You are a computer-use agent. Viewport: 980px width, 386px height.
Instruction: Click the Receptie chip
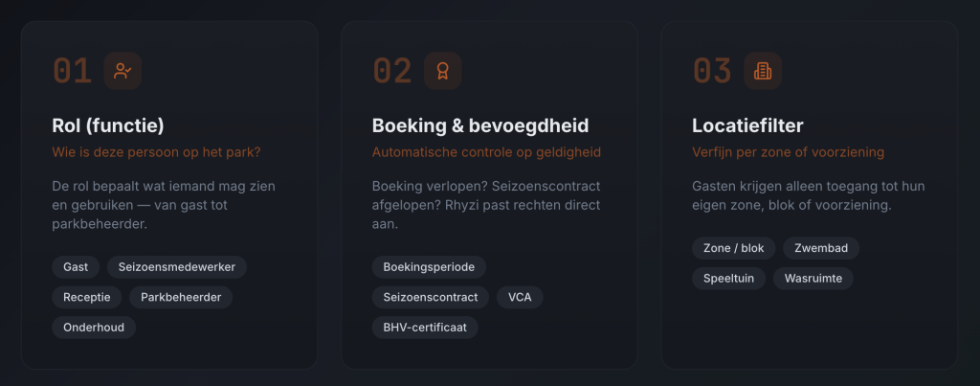click(x=87, y=297)
